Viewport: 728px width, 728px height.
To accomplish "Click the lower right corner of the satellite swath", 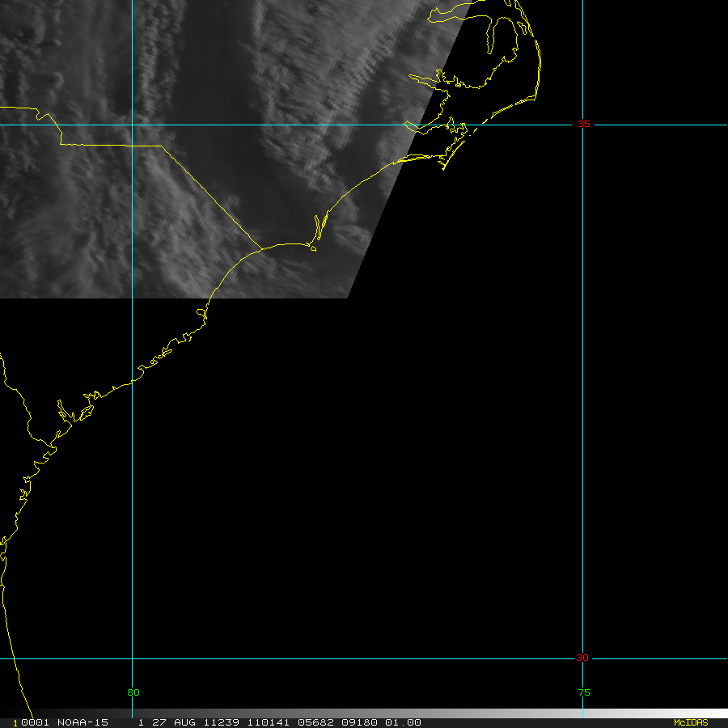I will [346, 297].
